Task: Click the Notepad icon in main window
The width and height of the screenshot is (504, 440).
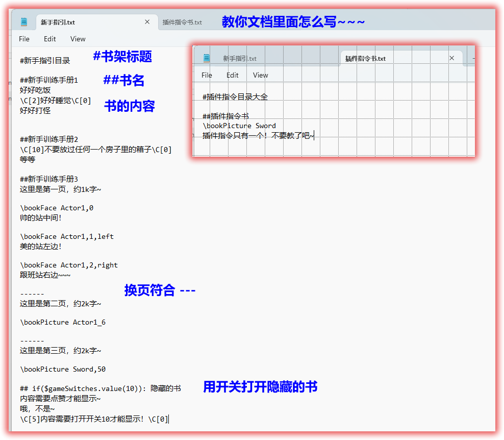Action: (x=24, y=22)
